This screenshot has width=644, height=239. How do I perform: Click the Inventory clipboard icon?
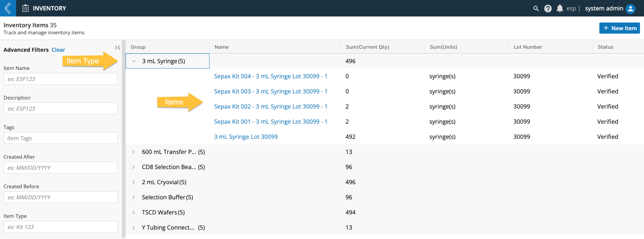tap(26, 8)
